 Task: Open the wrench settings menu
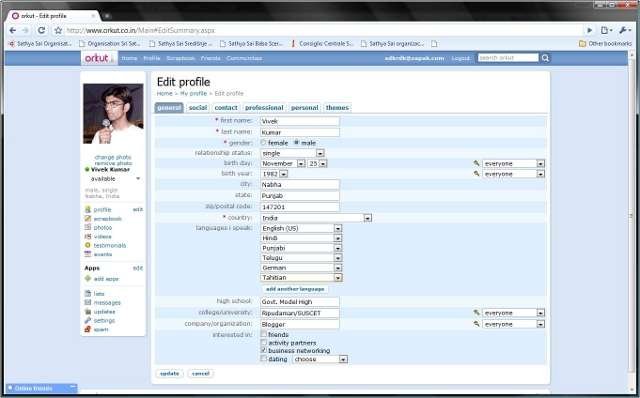click(624, 30)
